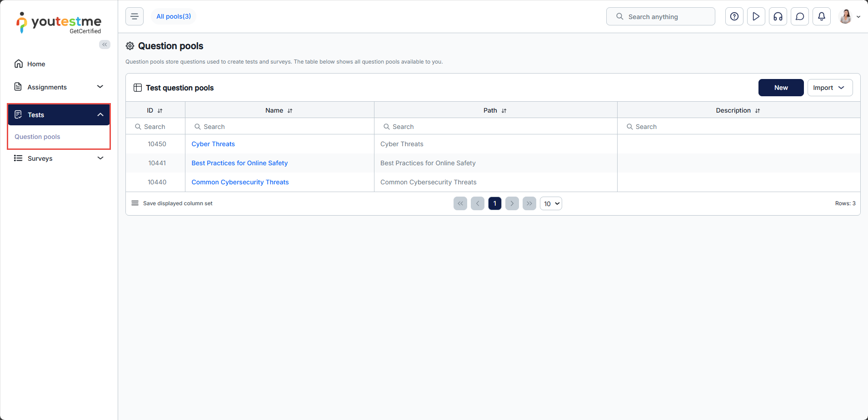868x420 pixels.
Task: Click the play video tutorial icon
Action: (x=756, y=16)
